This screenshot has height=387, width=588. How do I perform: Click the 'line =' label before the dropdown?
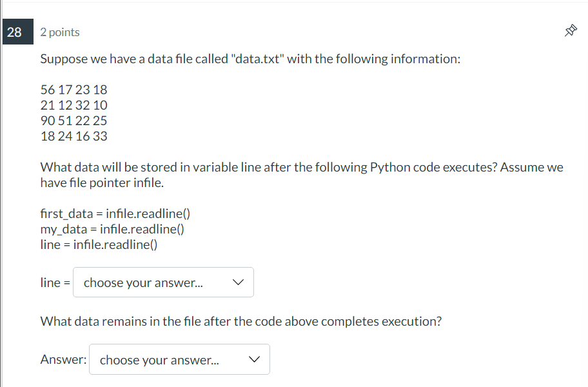[x=55, y=283]
